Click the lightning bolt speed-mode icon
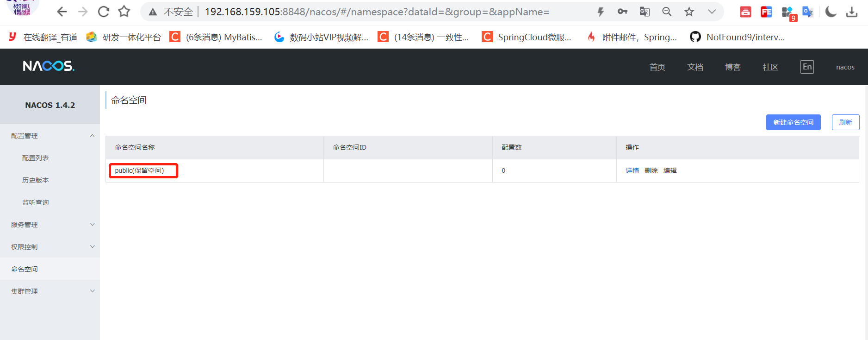Image resolution: width=868 pixels, height=340 pixels. [601, 12]
